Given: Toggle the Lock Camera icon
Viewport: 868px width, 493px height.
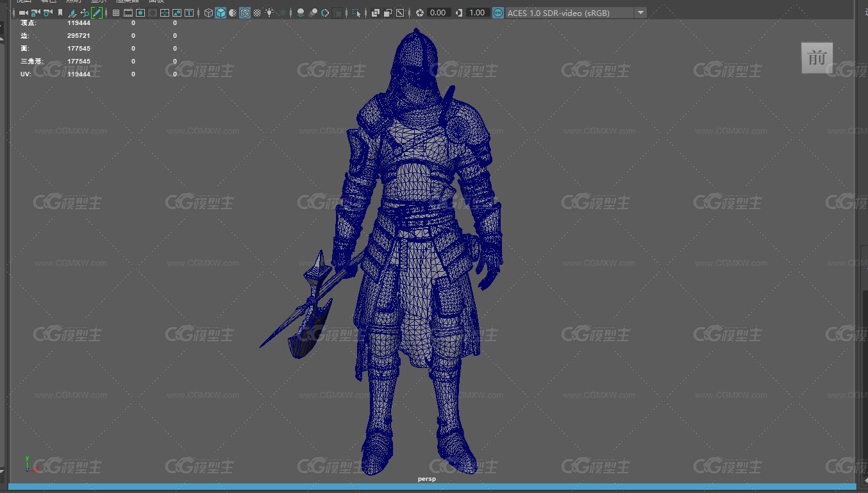Looking at the screenshot, I should click(35, 13).
